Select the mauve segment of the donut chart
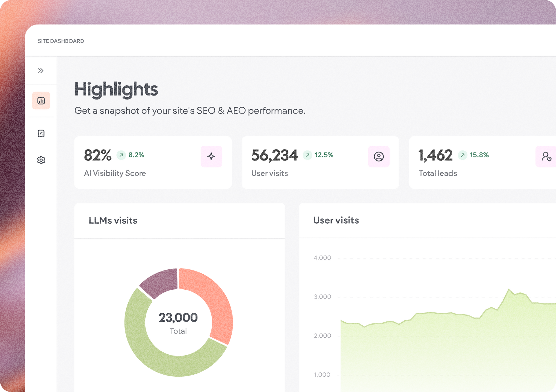 pyautogui.click(x=162, y=281)
